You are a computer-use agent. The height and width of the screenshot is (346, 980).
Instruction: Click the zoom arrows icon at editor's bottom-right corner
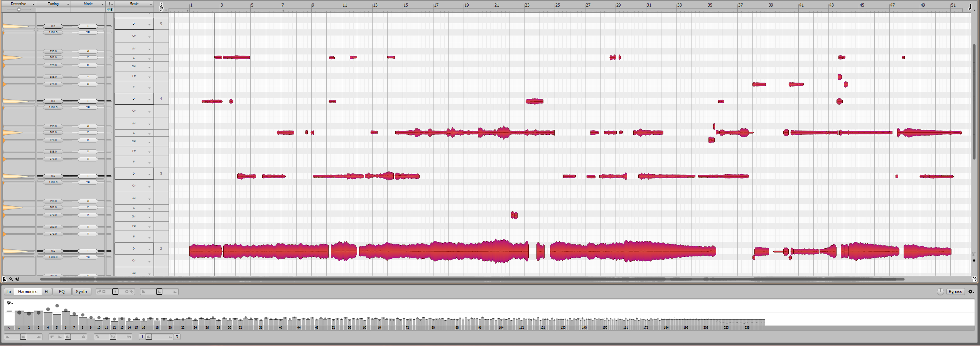click(x=975, y=279)
